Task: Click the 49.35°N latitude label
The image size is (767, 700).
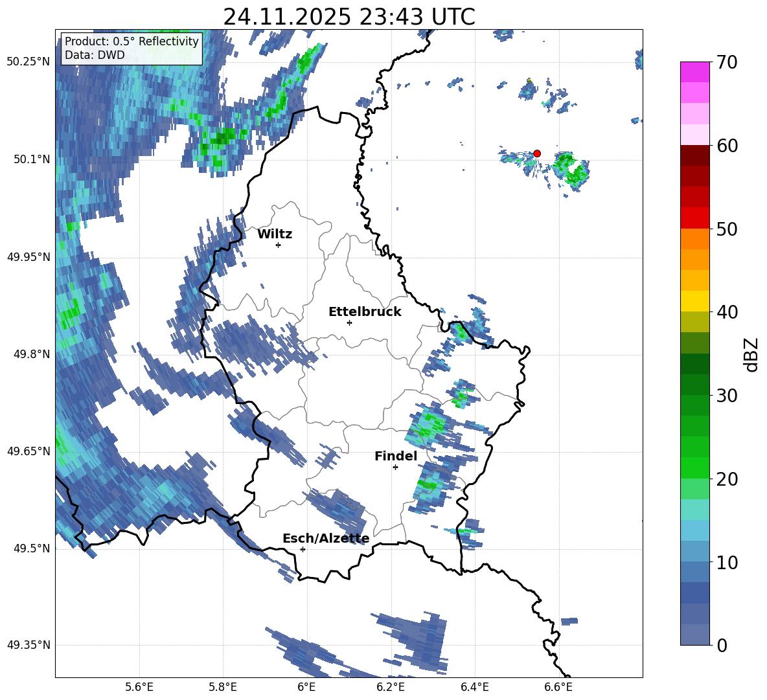Action: (29, 645)
